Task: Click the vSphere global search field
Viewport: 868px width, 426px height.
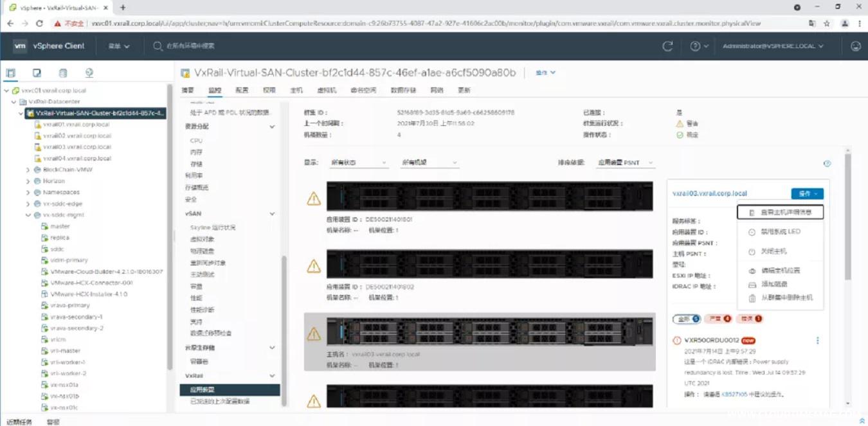Action: [190, 46]
